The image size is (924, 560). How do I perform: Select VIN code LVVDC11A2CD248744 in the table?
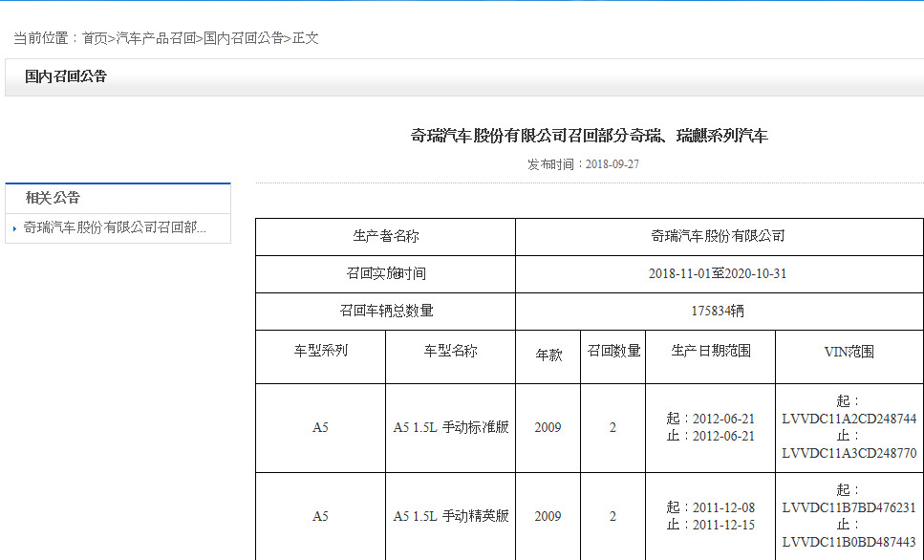click(x=846, y=420)
